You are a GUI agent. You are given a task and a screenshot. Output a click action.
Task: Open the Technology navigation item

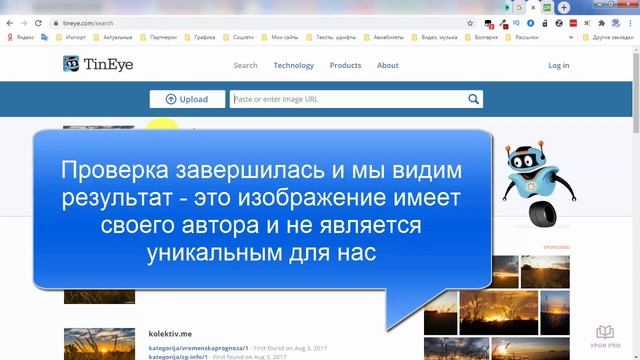[x=293, y=65]
